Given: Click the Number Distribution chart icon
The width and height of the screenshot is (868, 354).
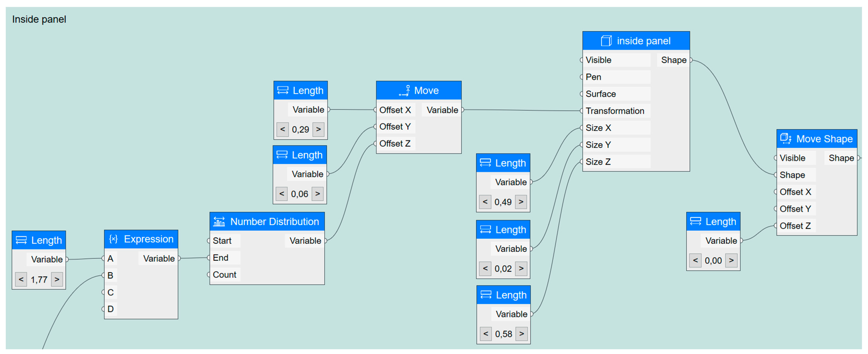Looking at the screenshot, I should pyautogui.click(x=219, y=222).
